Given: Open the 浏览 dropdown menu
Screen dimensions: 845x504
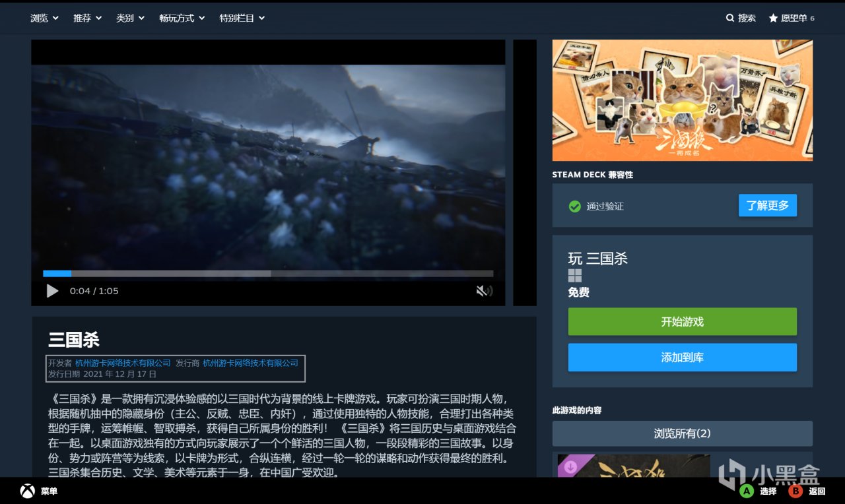Looking at the screenshot, I should (x=44, y=18).
